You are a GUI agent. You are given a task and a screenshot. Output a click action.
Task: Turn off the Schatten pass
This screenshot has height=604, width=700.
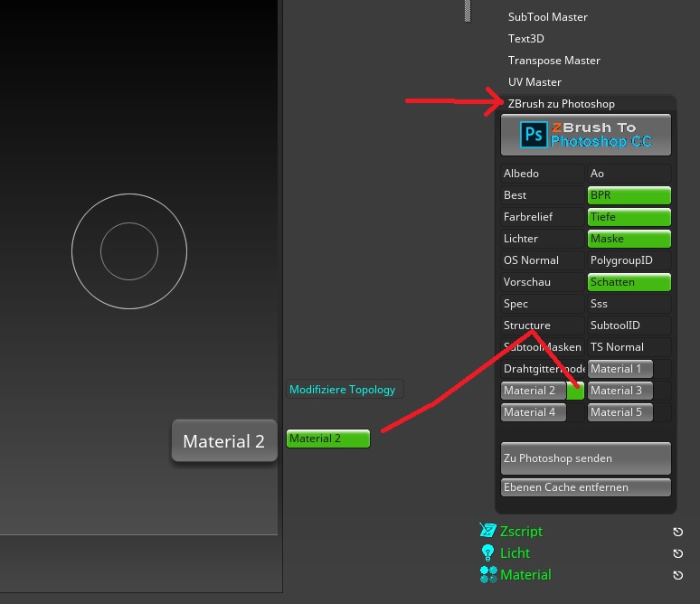[629, 282]
